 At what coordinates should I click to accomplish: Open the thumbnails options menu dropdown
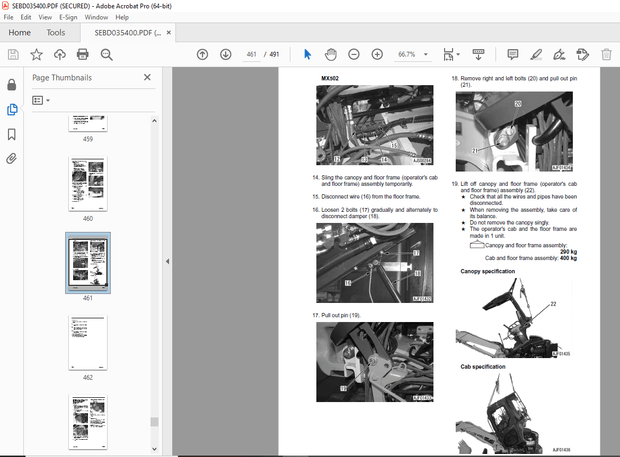click(x=41, y=100)
